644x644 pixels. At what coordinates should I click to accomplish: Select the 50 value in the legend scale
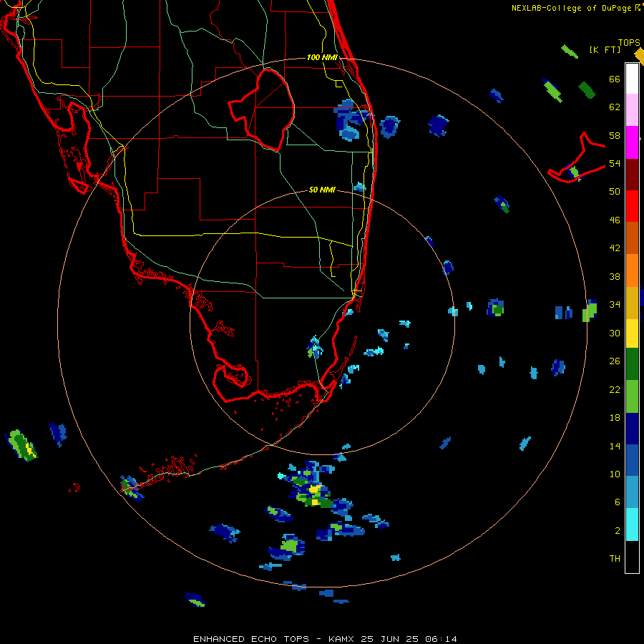tap(615, 192)
